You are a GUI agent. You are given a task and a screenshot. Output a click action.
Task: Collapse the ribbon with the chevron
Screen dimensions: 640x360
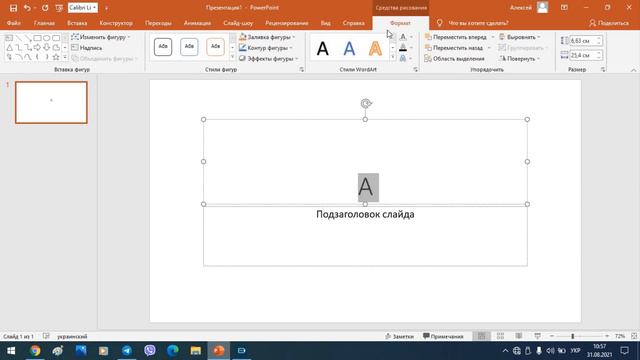(x=633, y=70)
